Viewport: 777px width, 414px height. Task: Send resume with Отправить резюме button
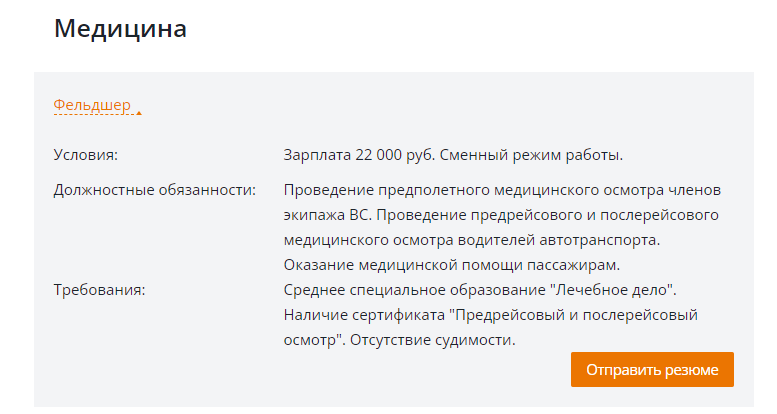[x=652, y=369]
